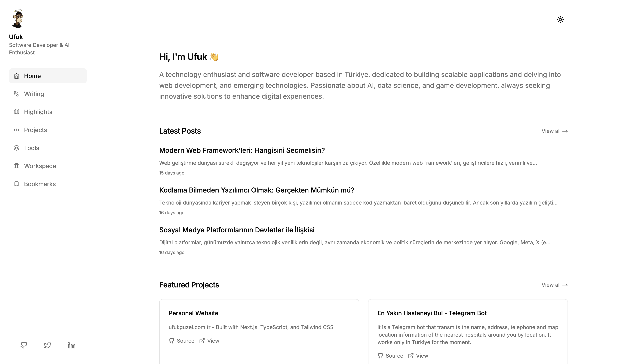The image size is (631, 364).
Task: Click the Tools stack icon
Action: (17, 148)
